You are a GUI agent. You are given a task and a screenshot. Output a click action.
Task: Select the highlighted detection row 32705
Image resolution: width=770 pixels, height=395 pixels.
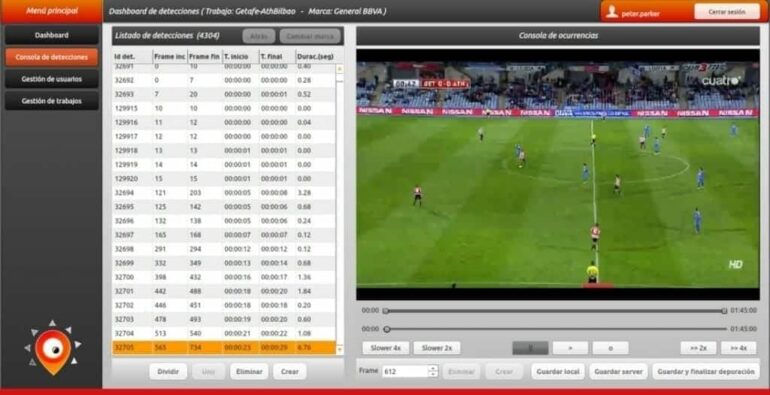tap(224, 347)
